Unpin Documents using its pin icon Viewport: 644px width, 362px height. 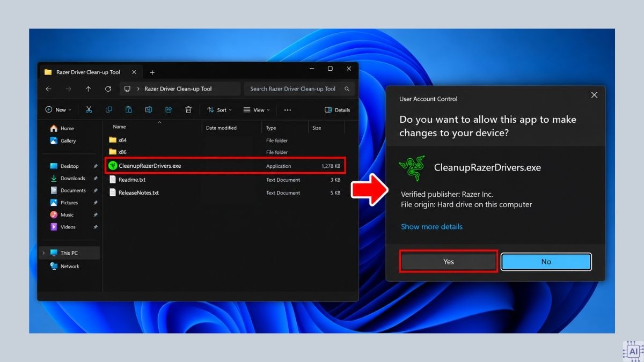click(96, 191)
